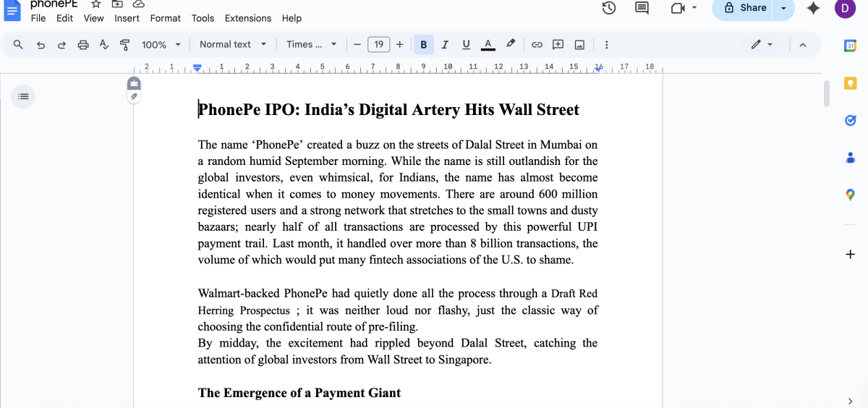Image resolution: width=868 pixels, height=408 pixels.
Task: Click the font size field showing 19
Action: [378, 45]
